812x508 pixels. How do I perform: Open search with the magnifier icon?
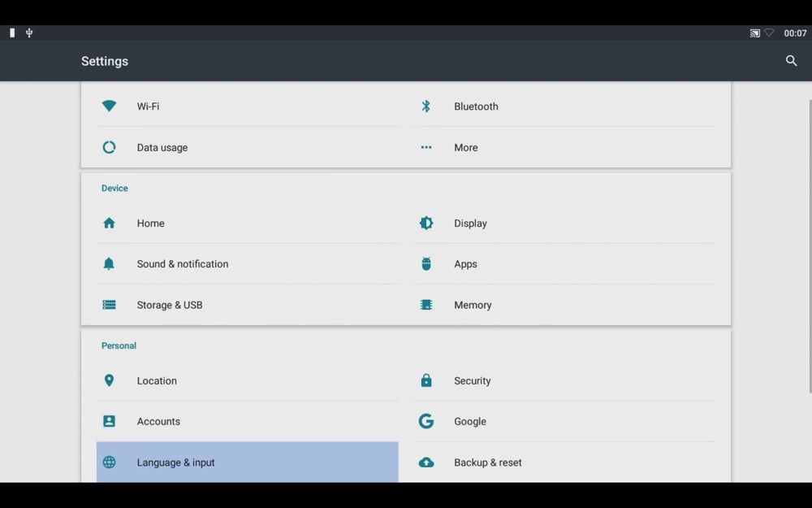[x=791, y=61]
